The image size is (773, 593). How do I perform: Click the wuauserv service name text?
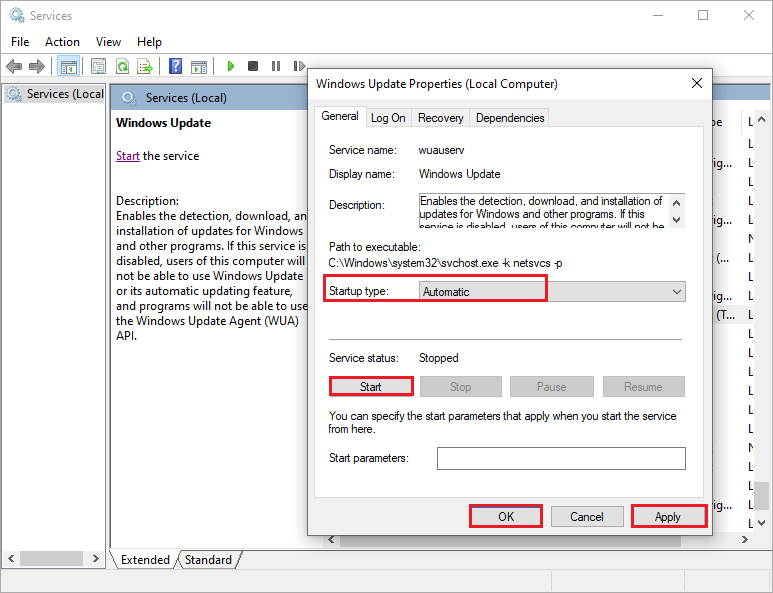click(441, 150)
